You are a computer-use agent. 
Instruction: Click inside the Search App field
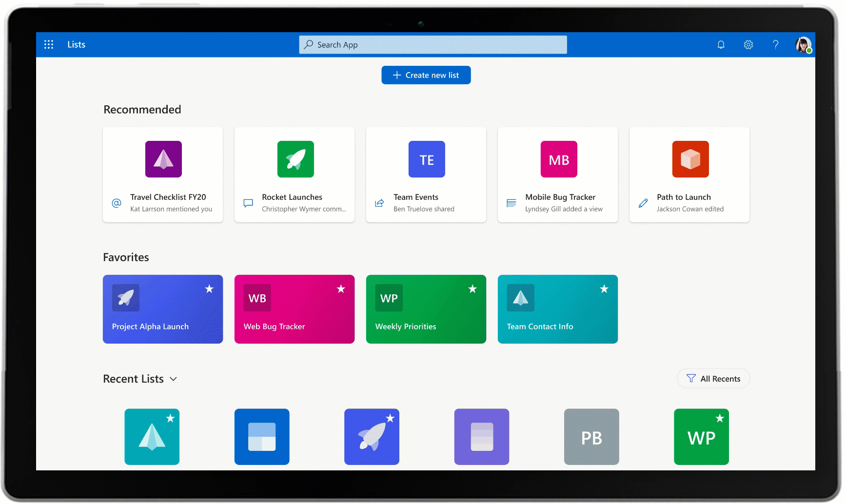(433, 44)
